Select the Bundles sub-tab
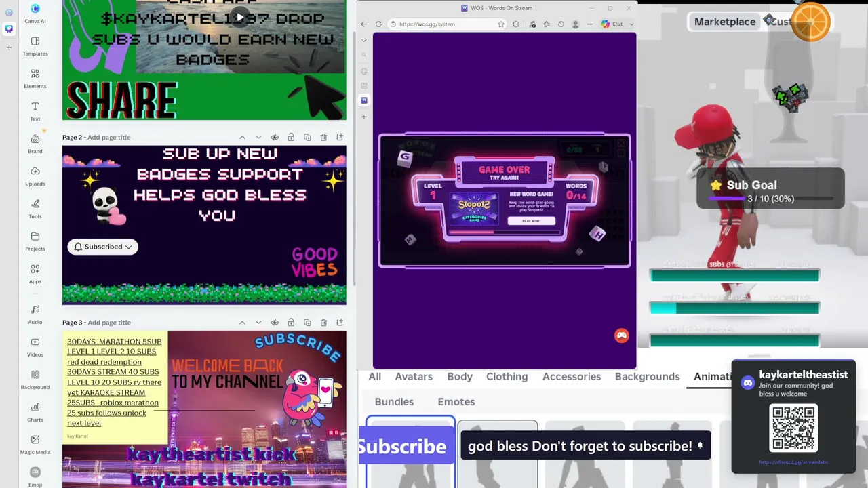The height and width of the screenshot is (488, 868). pos(394,401)
